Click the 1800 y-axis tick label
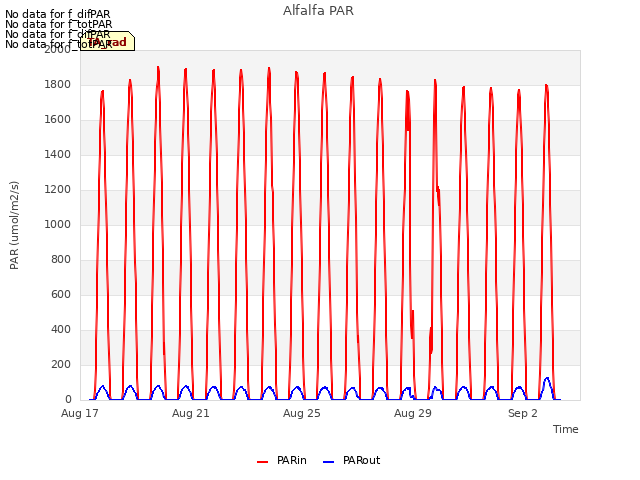 58,84
